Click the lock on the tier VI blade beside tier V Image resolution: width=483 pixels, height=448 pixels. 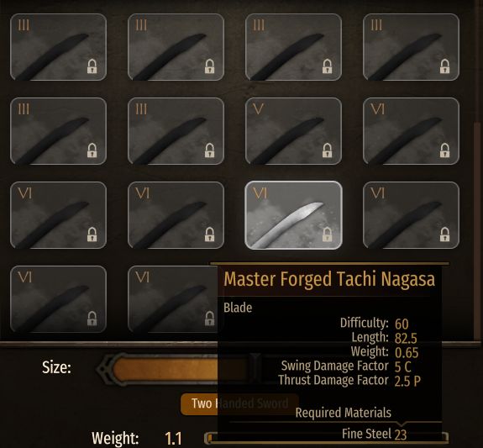(x=444, y=150)
